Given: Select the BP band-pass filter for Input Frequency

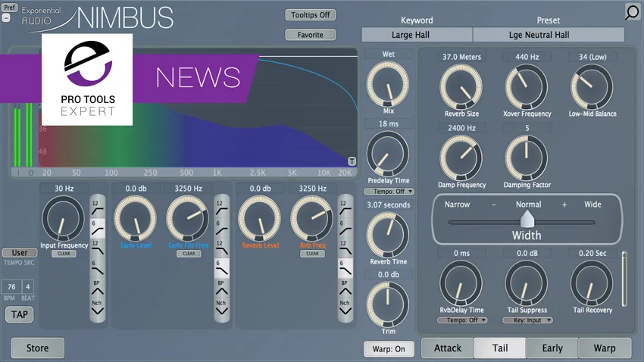Looking at the screenshot, I should 97,288.
